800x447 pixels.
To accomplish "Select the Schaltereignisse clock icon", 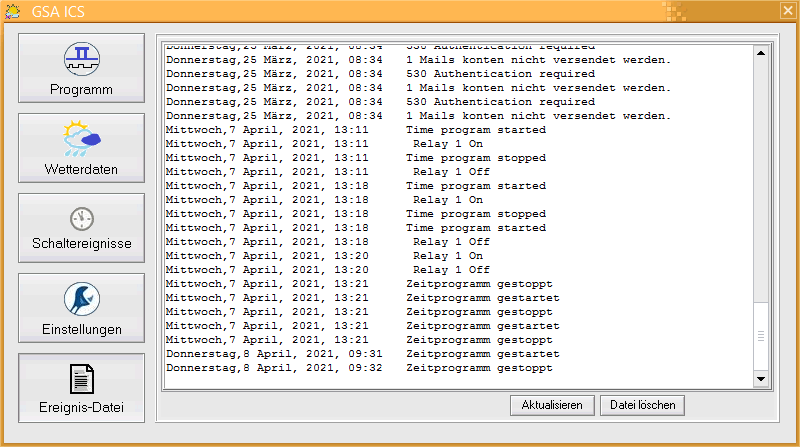I will point(82,219).
